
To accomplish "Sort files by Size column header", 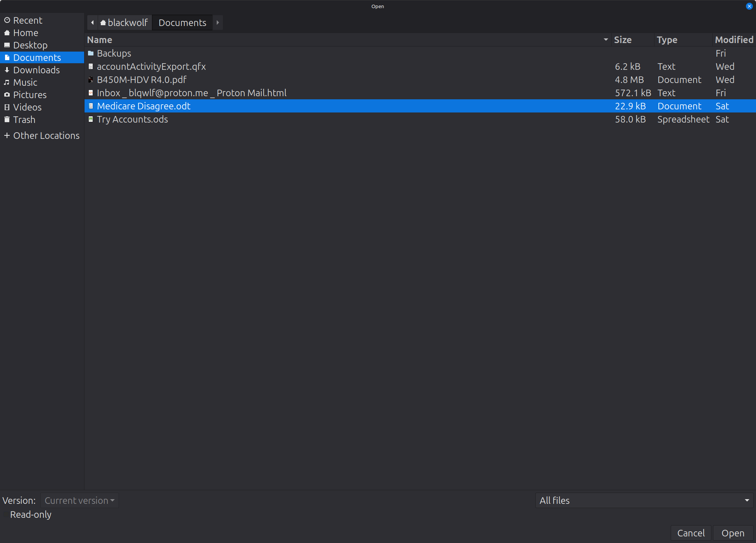I will (623, 40).
